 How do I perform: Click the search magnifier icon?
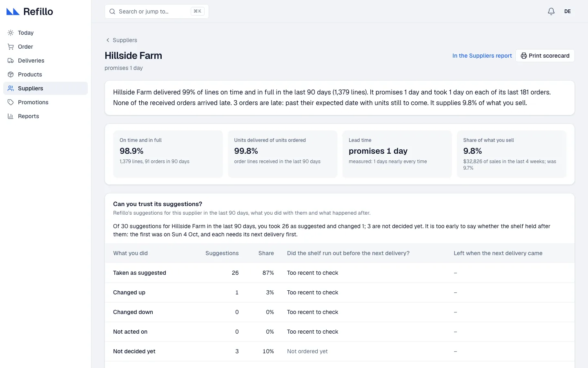pos(112,11)
